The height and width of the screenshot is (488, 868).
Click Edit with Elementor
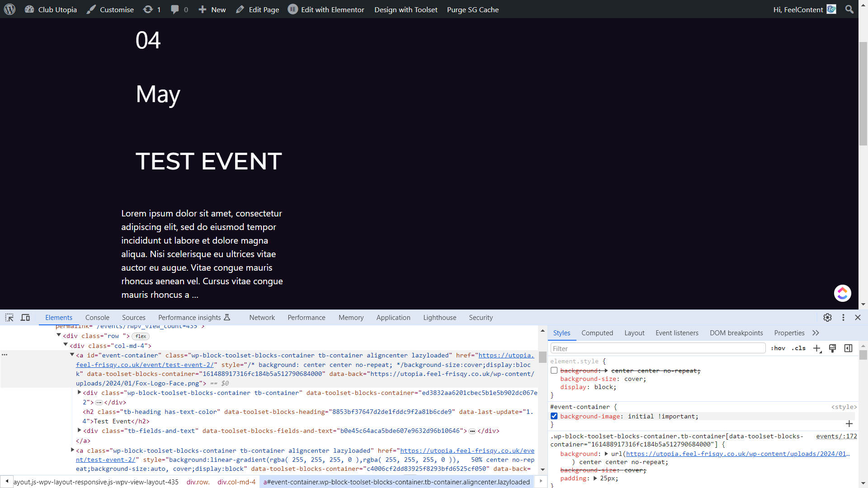point(332,9)
